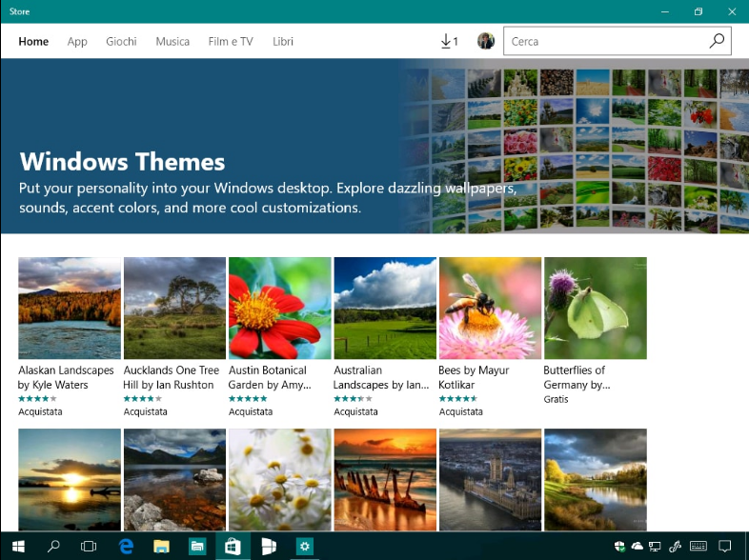Screen dimensions: 749x560
Task: Open the stormy river landscape thumbnail
Action: point(596,479)
